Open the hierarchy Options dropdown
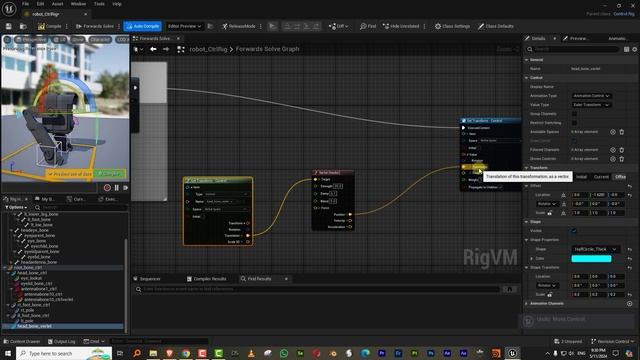The width and height of the screenshot is (640, 360). (16, 207)
